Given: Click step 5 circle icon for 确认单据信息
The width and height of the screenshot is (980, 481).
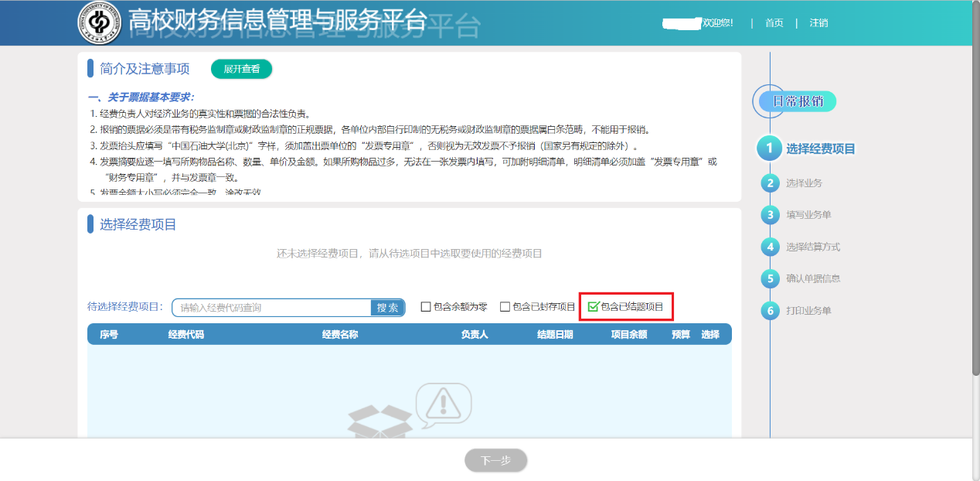Looking at the screenshot, I should pos(769,278).
